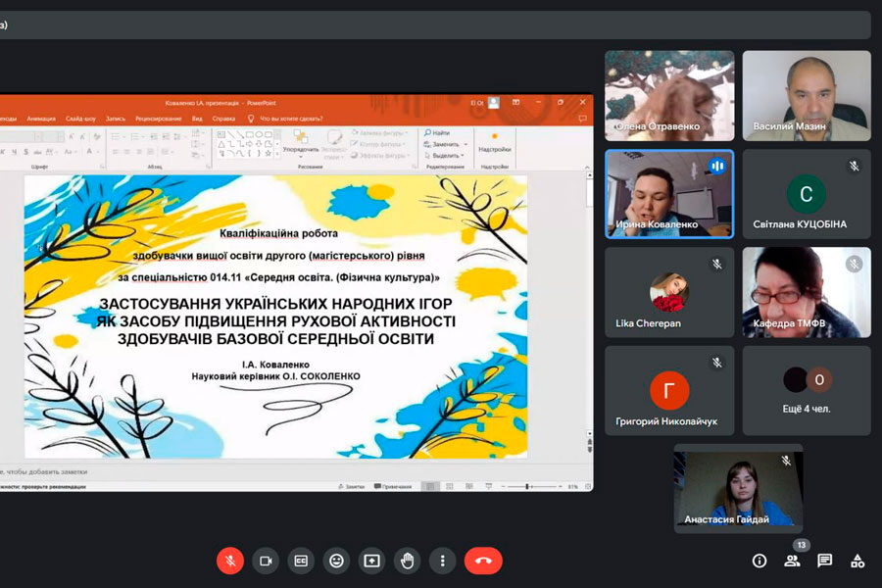
Task: Open the meeting details info icon
Action: point(759,561)
